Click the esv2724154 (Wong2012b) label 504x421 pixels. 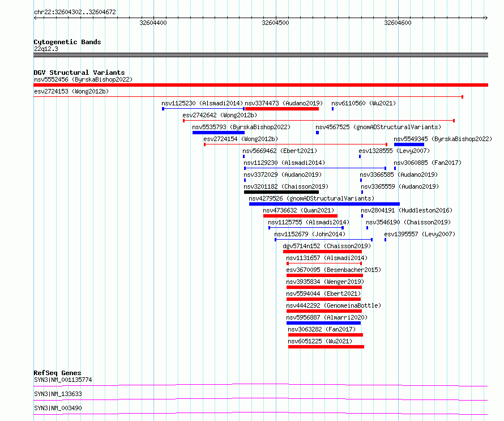click(241, 139)
